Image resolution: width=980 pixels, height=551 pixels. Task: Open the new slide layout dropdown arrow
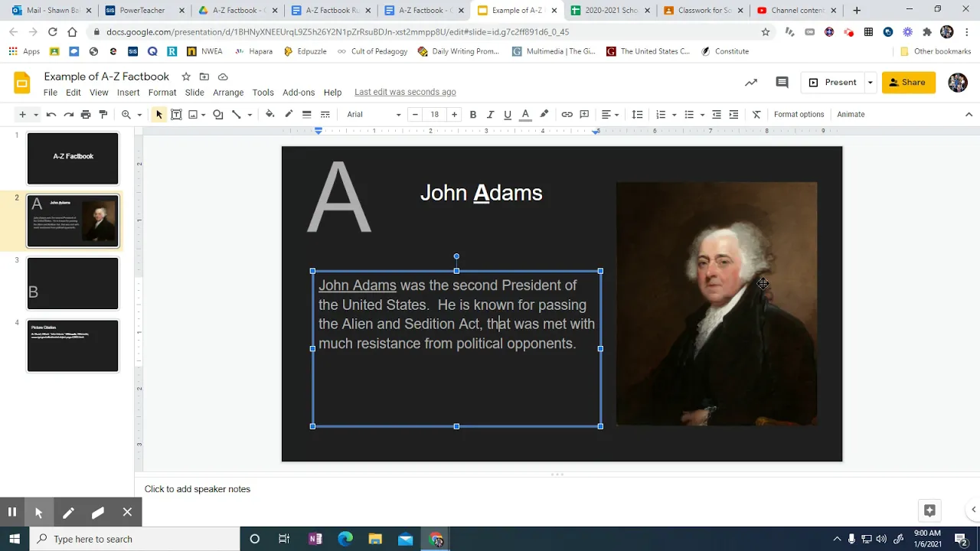(x=35, y=115)
